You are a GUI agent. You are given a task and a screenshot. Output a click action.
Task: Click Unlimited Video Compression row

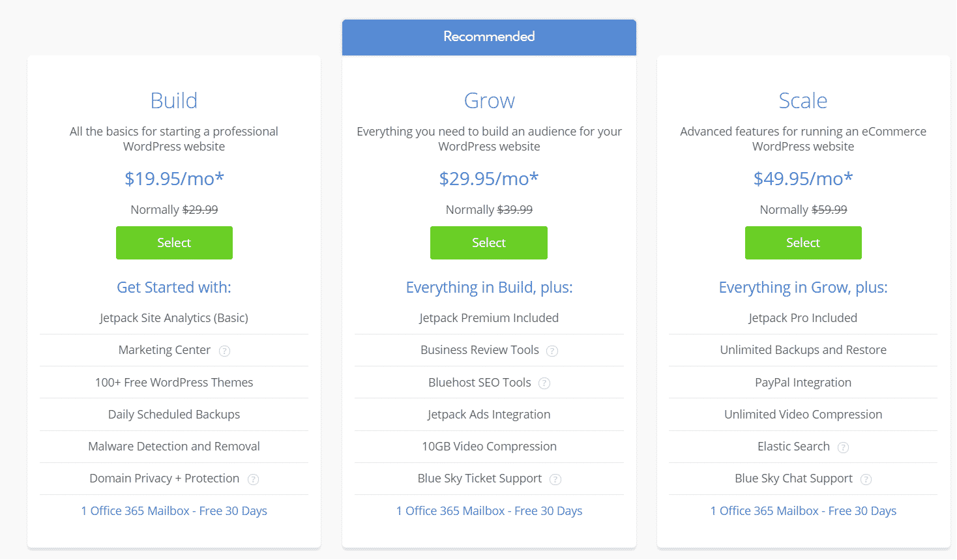[803, 415]
